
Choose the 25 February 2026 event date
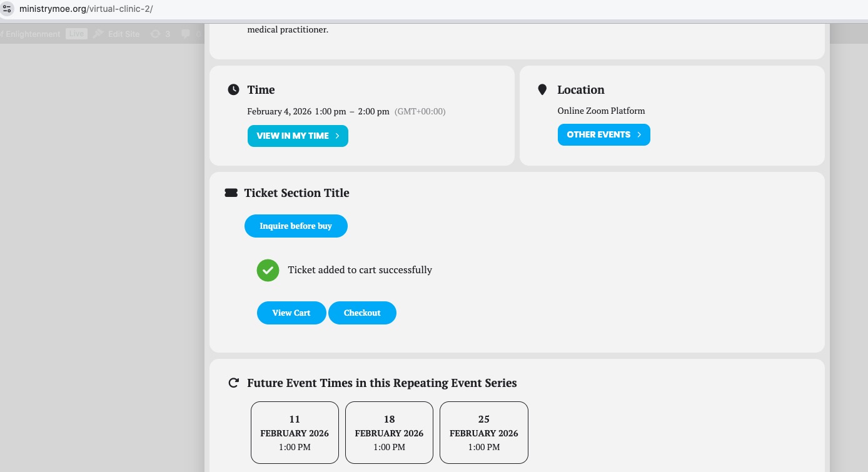pos(483,433)
